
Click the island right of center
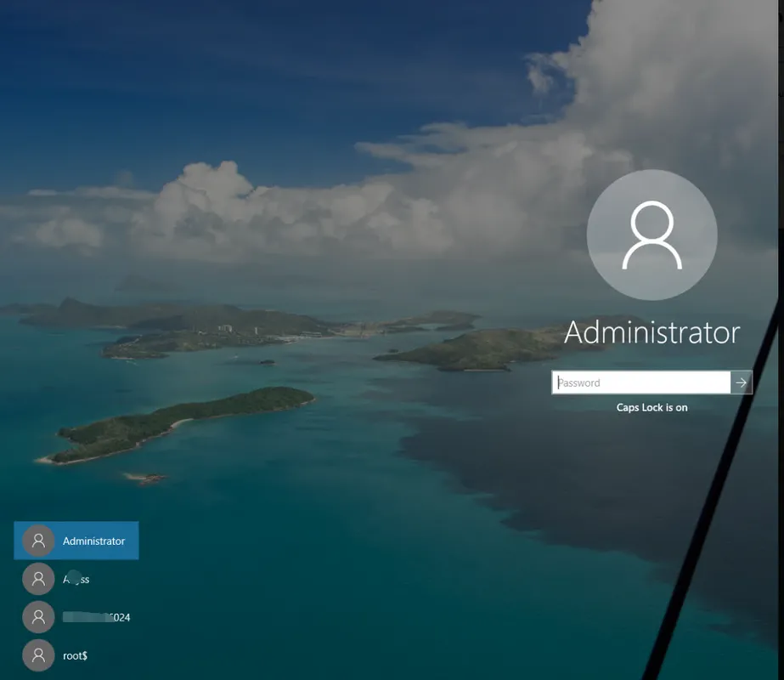tap(476, 347)
